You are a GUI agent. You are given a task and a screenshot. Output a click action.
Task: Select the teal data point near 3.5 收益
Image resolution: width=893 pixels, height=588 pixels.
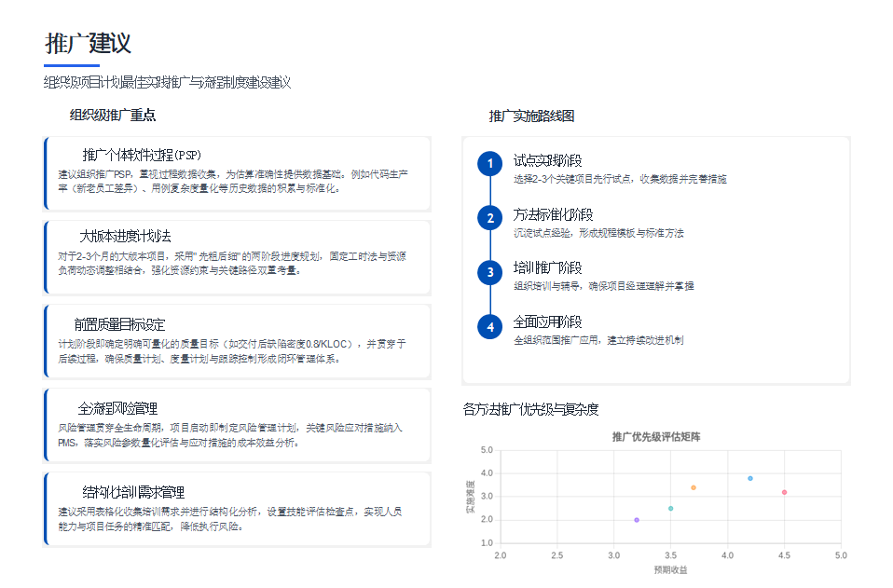coord(670,507)
